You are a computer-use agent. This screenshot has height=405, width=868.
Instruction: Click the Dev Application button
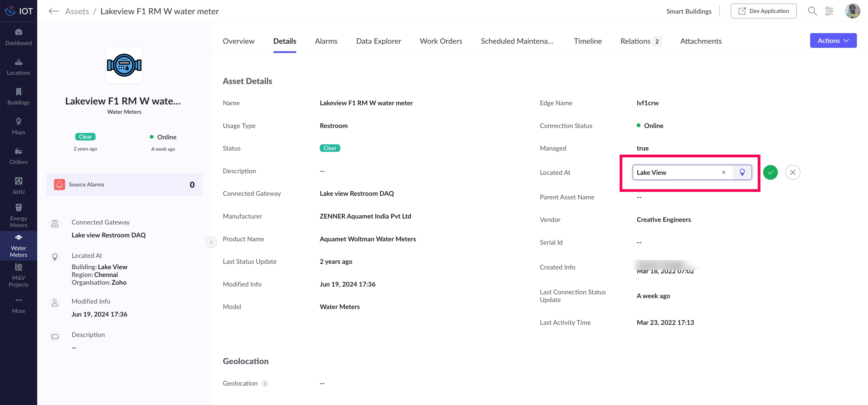763,11
